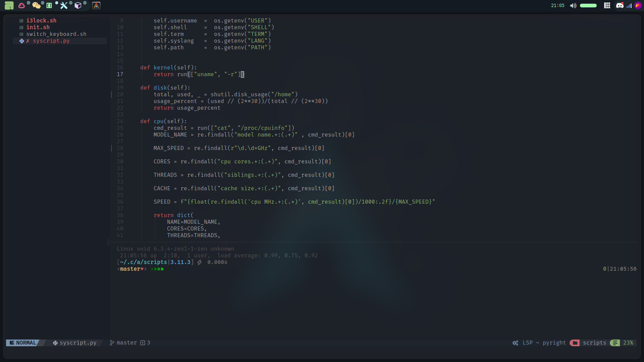
Task: Click the MAX_SPEED variable on line 28
Action: tap(168, 148)
